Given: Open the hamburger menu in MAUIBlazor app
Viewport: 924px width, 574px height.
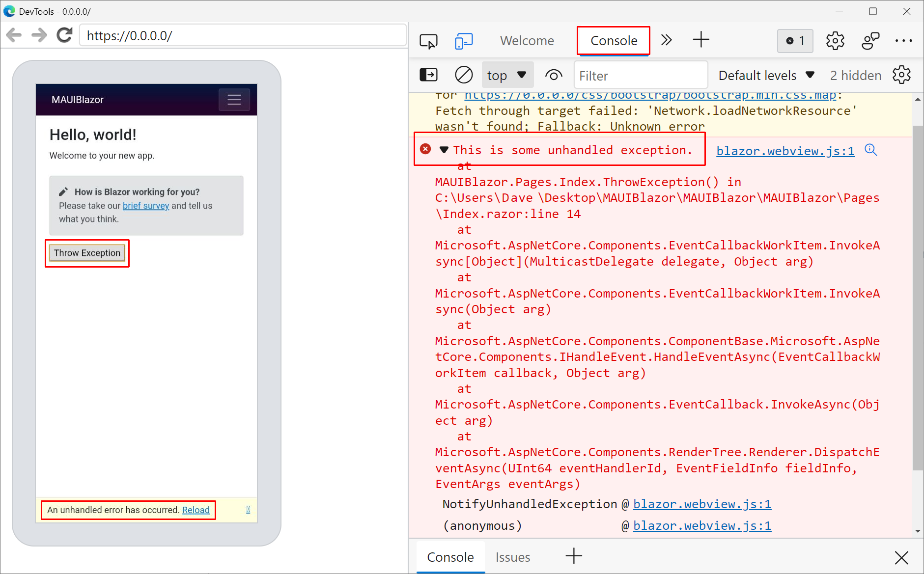Looking at the screenshot, I should (234, 99).
